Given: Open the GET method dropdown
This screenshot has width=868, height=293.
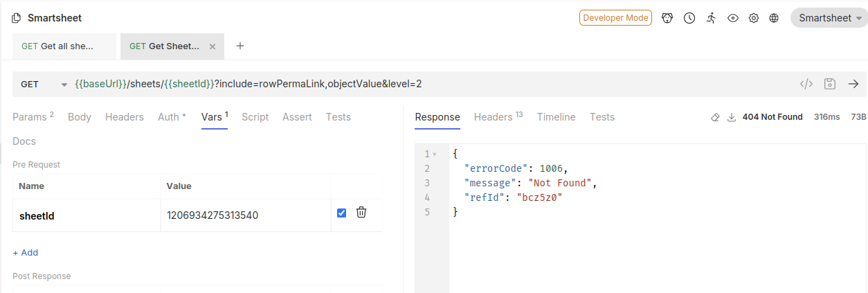Looking at the screenshot, I should click(x=44, y=85).
